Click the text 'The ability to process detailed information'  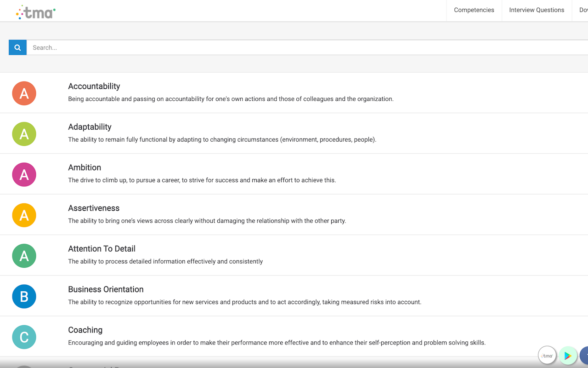point(165,261)
